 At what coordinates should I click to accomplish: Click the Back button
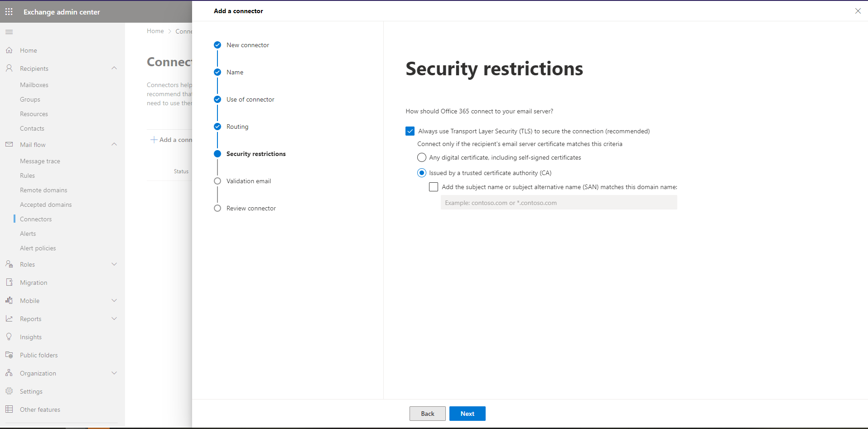click(427, 414)
